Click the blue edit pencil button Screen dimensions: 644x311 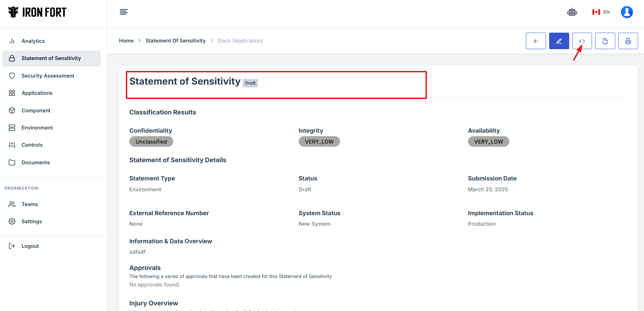(x=559, y=41)
